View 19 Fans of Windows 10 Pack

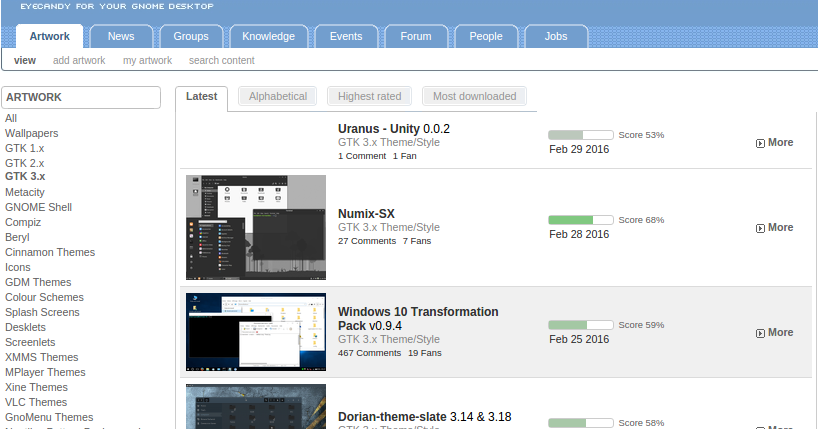425,353
